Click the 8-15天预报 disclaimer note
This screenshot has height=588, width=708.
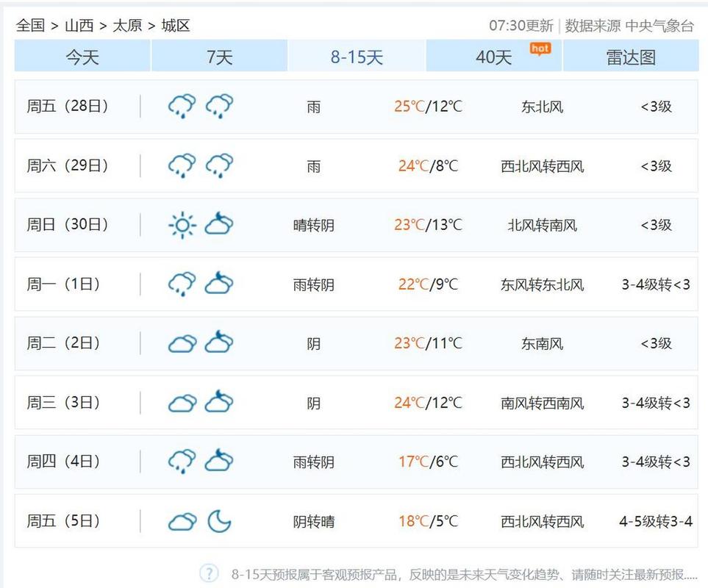click(x=464, y=575)
